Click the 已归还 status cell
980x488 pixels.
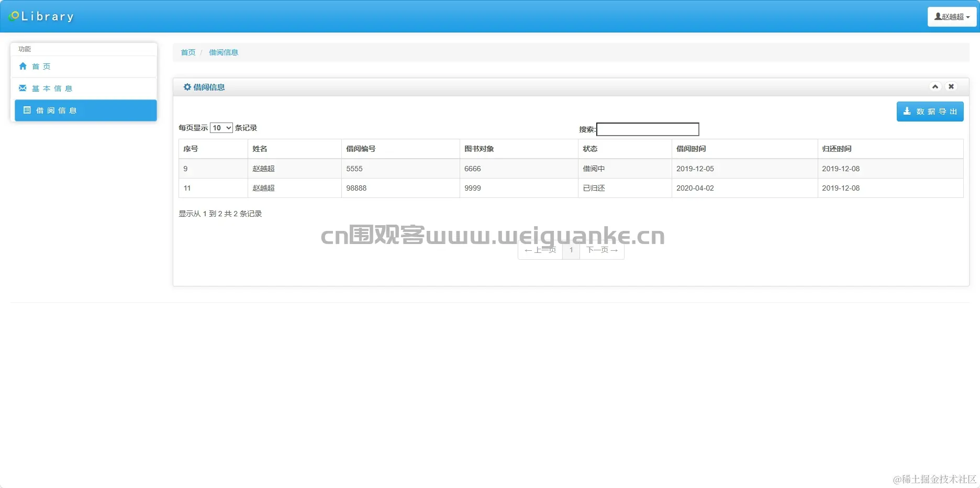click(625, 188)
